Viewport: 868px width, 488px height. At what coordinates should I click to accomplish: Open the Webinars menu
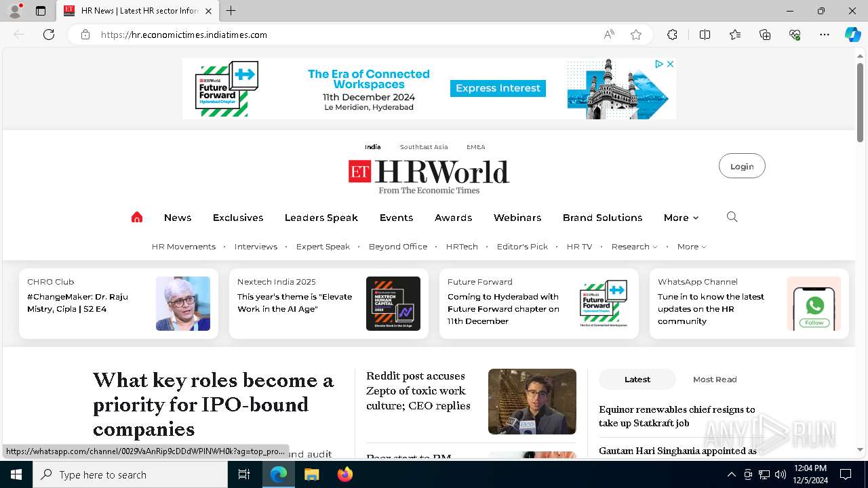pos(517,218)
